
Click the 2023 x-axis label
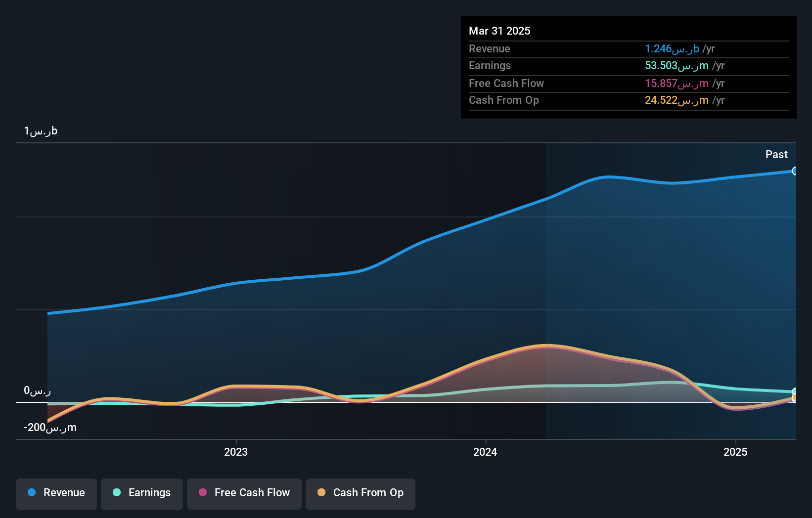(236, 452)
